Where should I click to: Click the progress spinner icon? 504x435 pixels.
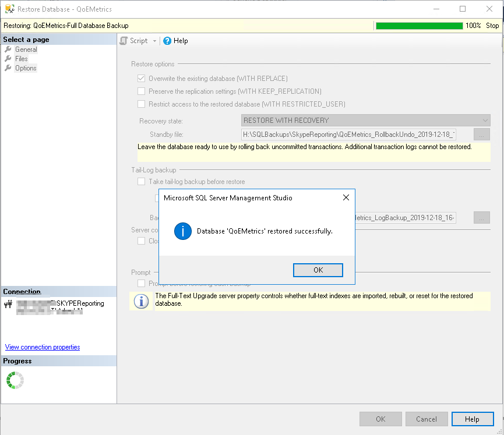click(15, 380)
